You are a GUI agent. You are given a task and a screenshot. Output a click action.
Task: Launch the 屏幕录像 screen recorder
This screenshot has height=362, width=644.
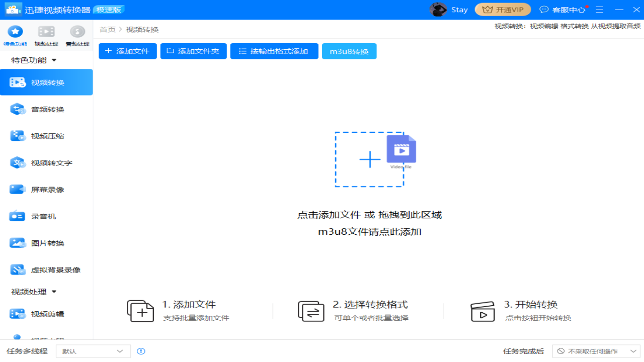point(46,189)
